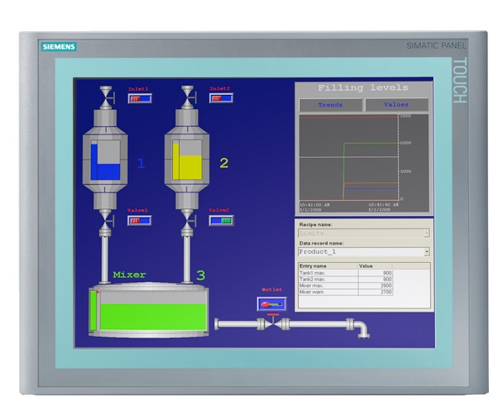Click the Inlet valve icon above tank 2
Viewport: 504px width, 420px height.
pos(188,97)
